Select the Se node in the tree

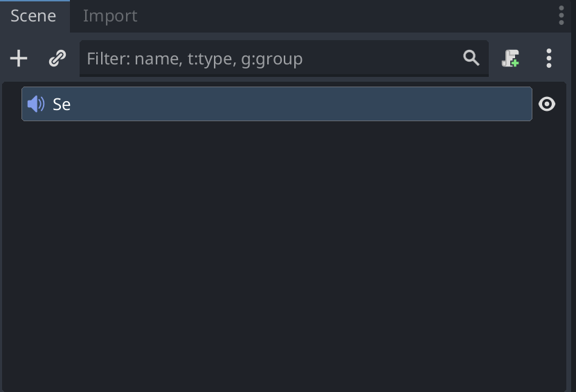click(x=277, y=104)
